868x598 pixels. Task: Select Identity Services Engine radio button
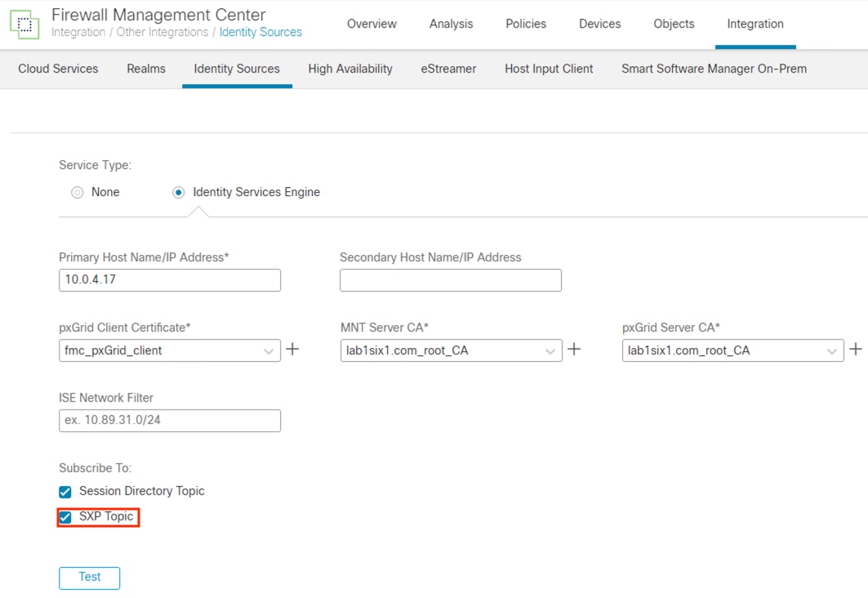tap(178, 192)
